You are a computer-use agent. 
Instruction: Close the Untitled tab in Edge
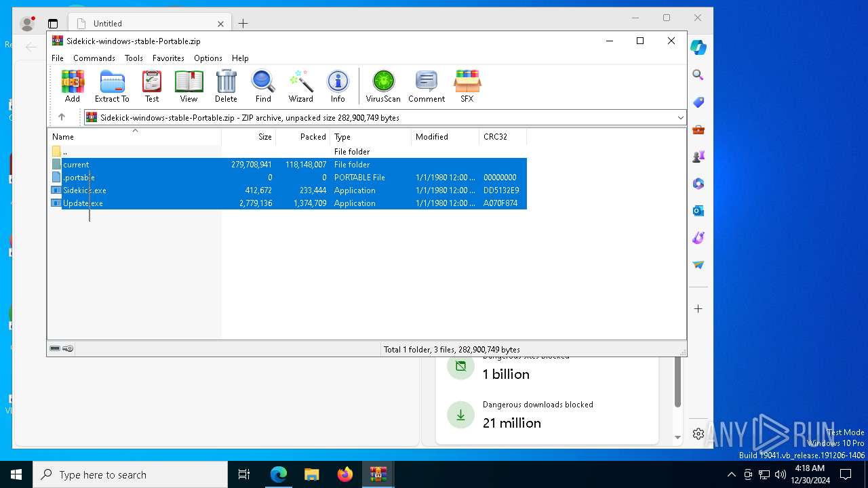220,23
